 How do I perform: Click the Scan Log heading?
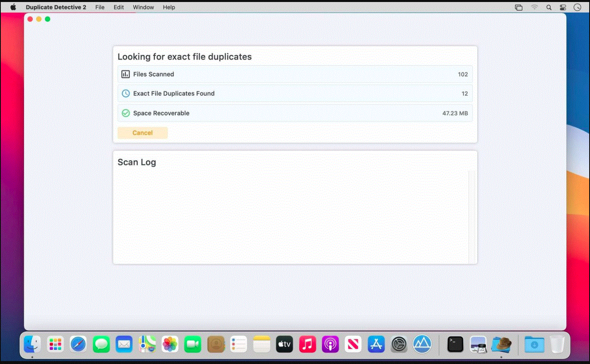[x=137, y=162]
